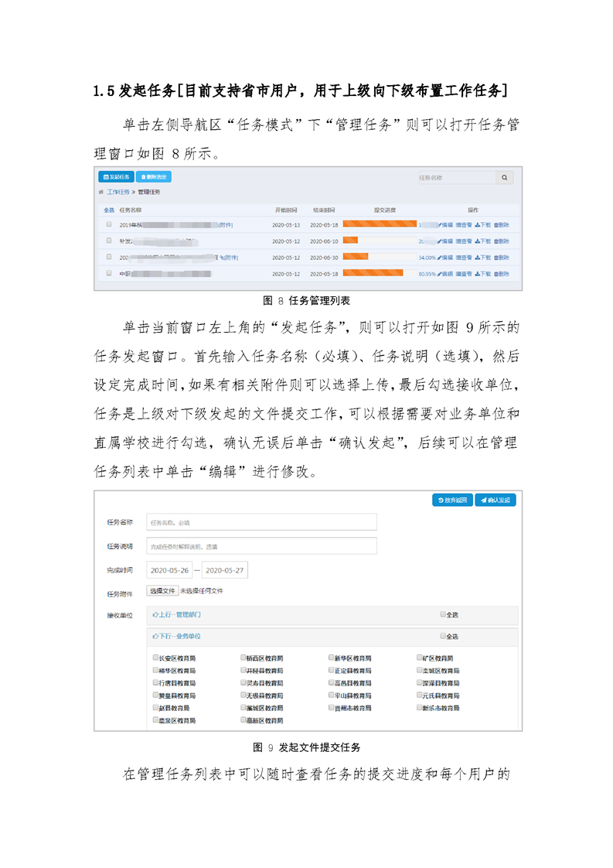Focus the 任务说明 optional input field
The width and height of the screenshot is (613, 868).
click(262, 546)
